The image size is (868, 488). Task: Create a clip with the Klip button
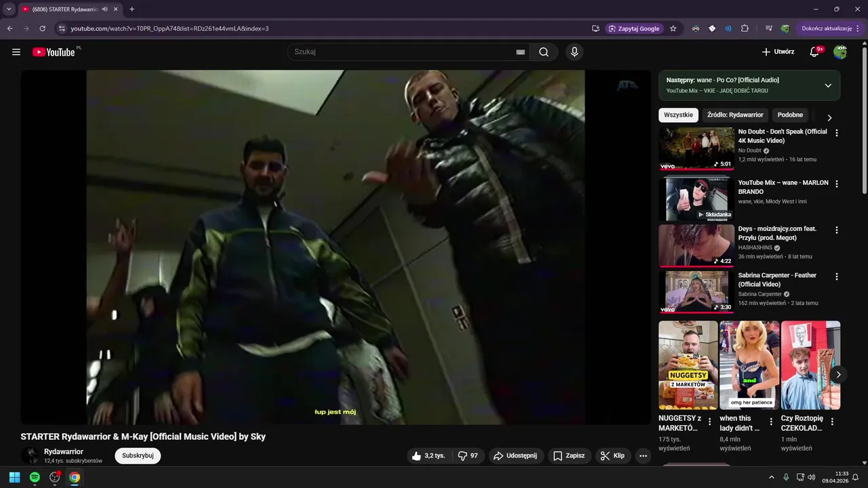pos(612,455)
